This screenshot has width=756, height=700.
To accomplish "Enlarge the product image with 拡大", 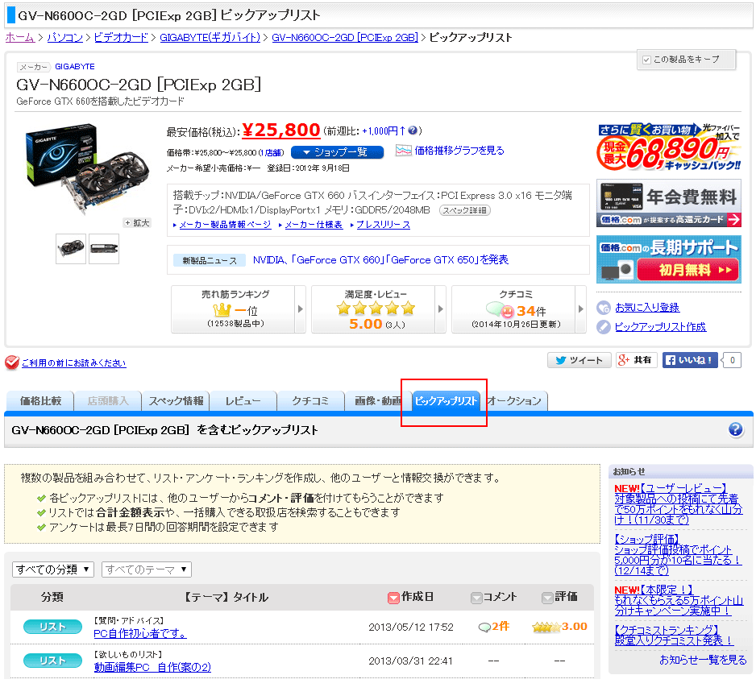I will (x=137, y=223).
